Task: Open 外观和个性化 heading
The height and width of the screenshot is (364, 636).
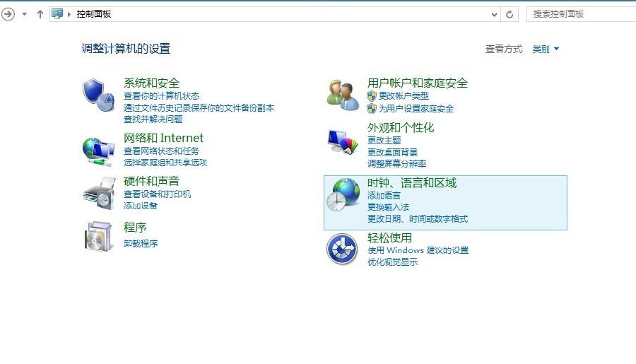Action: (401, 127)
